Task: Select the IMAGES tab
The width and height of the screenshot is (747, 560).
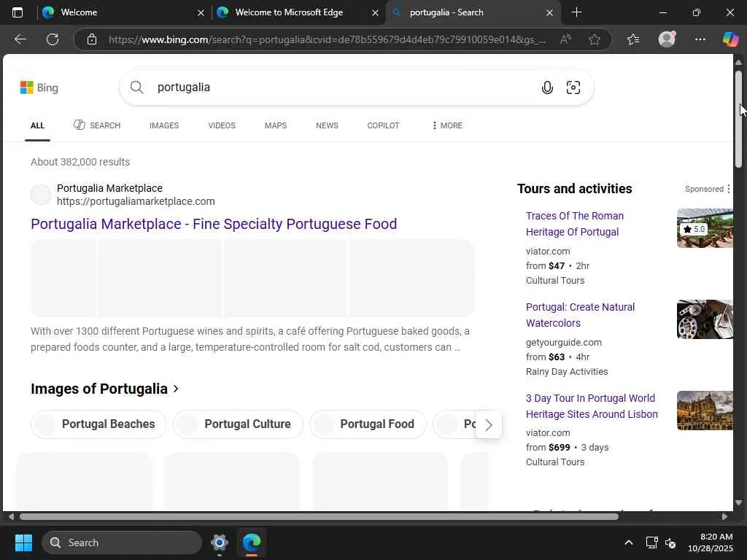Action: click(164, 125)
